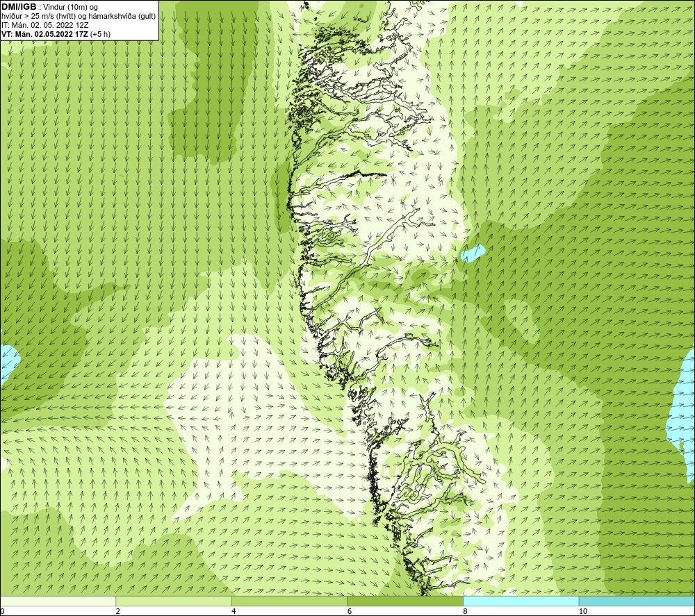The height and width of the screenshot is (616, 695).
Task: Click the "8" label on the color scale
Action: tap(466, 611)
